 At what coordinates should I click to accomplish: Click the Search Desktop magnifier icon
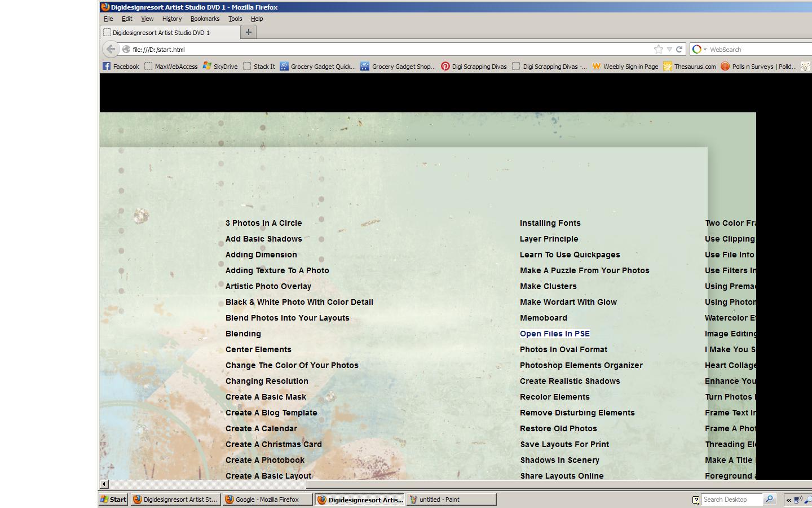click(x=769, y=499)
